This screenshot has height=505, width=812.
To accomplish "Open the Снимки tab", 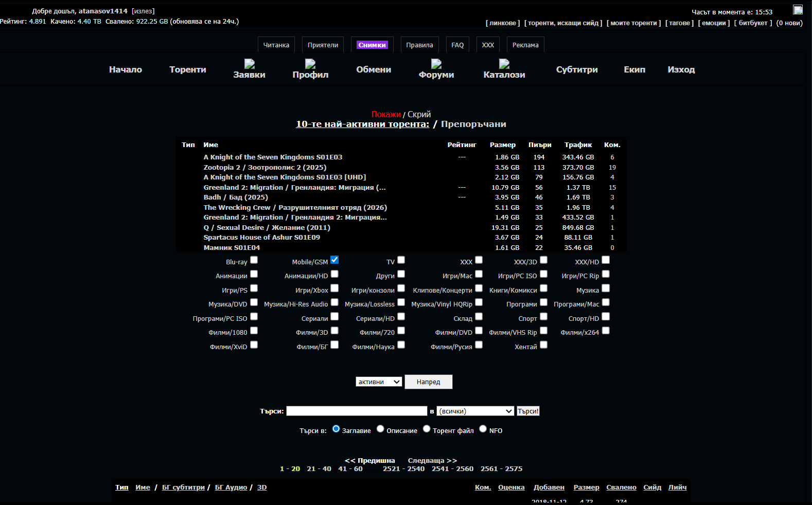I will tap(372, 45).
